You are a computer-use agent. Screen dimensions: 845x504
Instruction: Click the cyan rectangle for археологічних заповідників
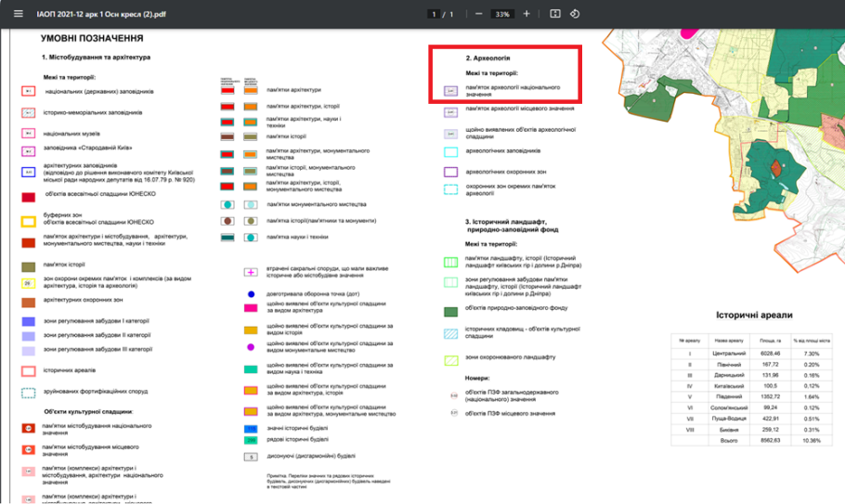pos(450,152)
